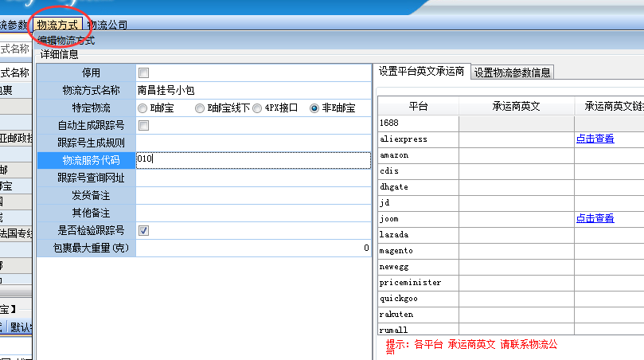Click the 包裹最大重量(克) value field
This screenshot has height=360, width=644.
[x=253, y=248]
